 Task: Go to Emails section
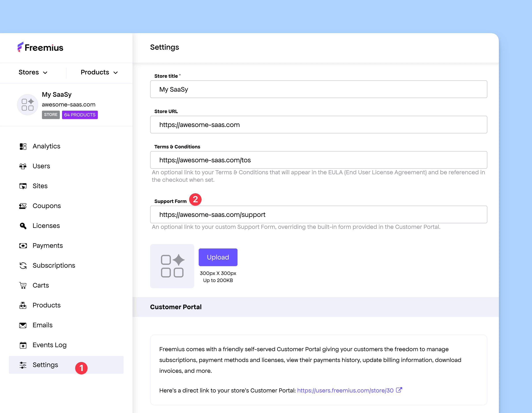(66, 325)
